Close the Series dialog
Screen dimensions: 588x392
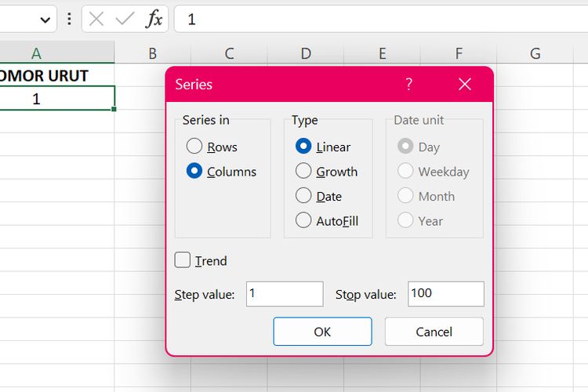pos(465,84)
